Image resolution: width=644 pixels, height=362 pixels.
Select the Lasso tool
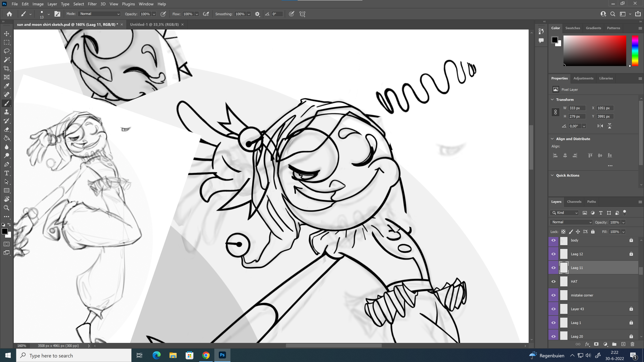(7, 51)
